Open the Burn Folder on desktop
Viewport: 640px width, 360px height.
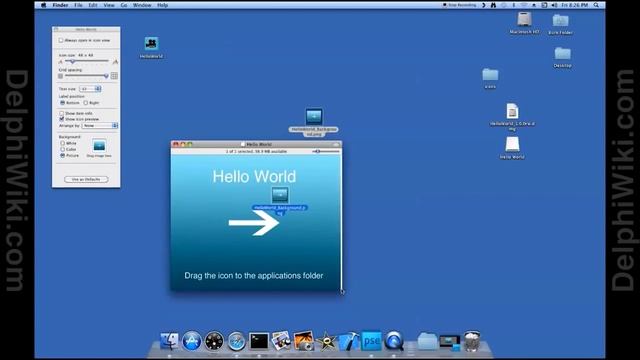560,21
